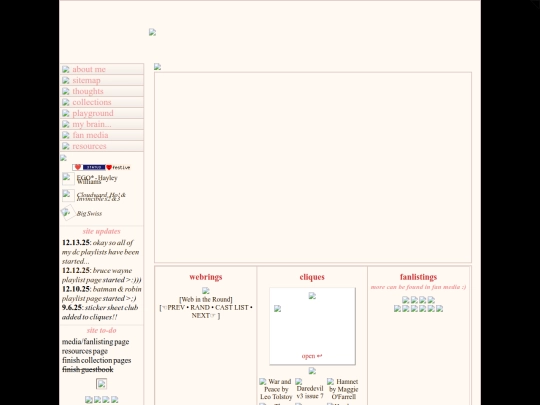Click the image above Daredevil v3 issue 7
The width and height of the screenshot is (540, 405).
(x=299, y=382)
